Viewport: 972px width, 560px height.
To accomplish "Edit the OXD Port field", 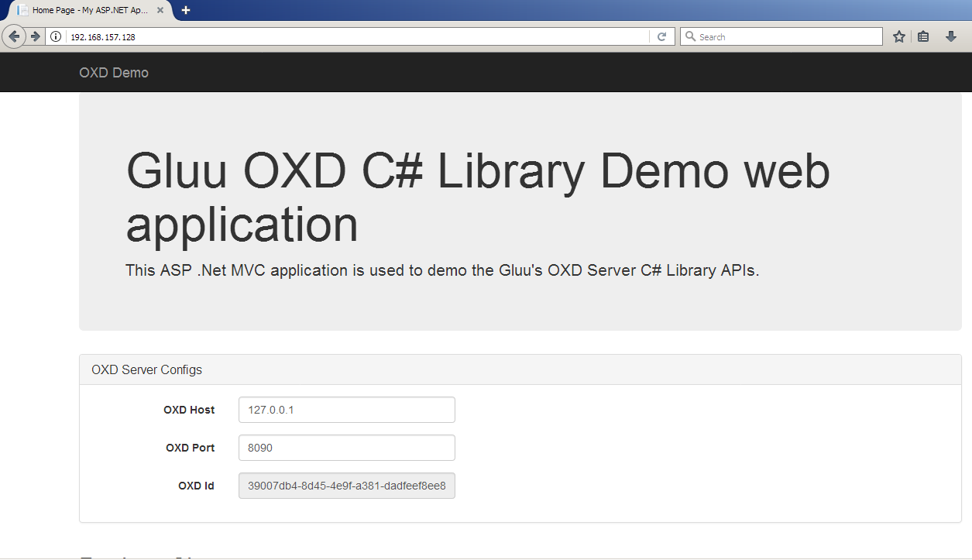I will click(346, 448).
